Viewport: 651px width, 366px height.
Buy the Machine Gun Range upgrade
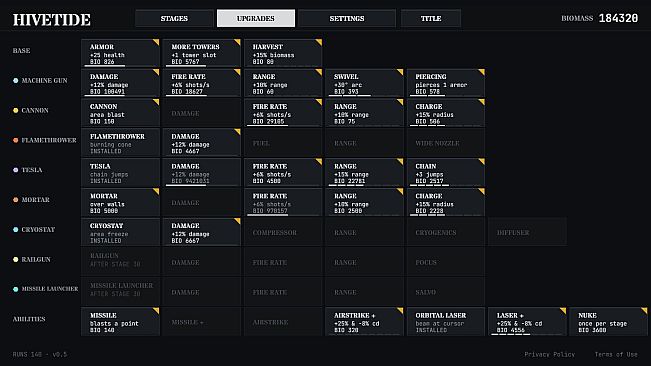point(283,83)
